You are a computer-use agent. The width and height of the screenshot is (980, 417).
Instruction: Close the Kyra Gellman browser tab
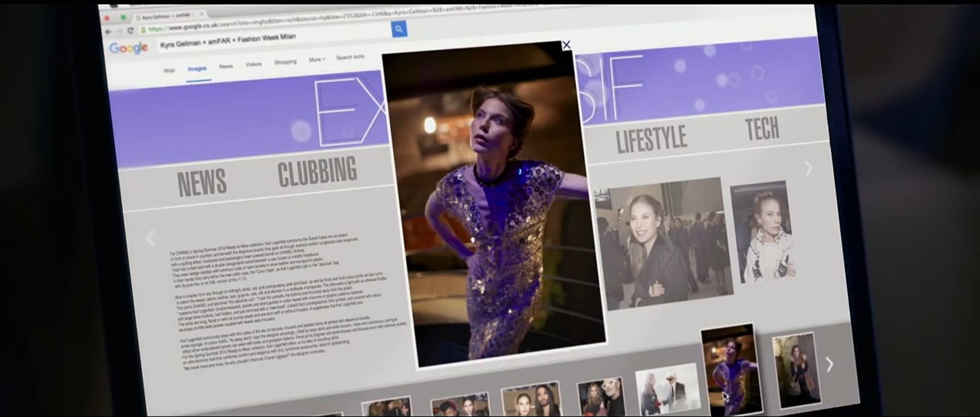tap(201, 14)
